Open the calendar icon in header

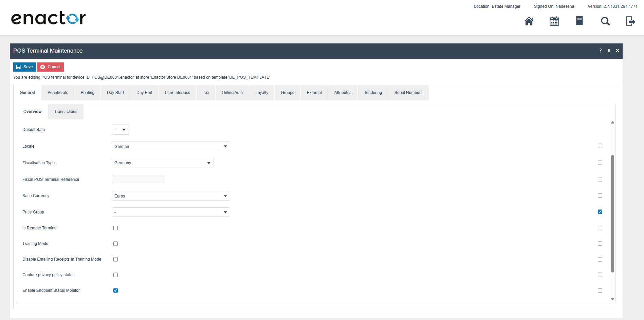coord(554,21)
